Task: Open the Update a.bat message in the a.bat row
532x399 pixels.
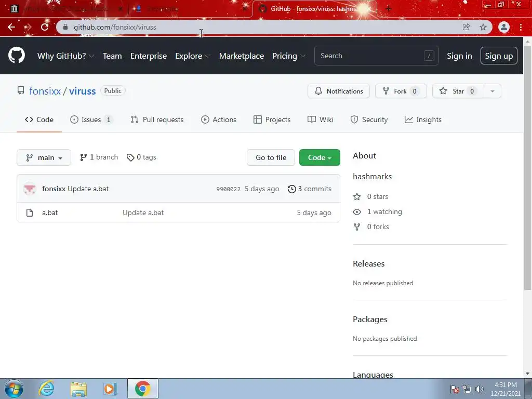Action: (x=143, y=212)
